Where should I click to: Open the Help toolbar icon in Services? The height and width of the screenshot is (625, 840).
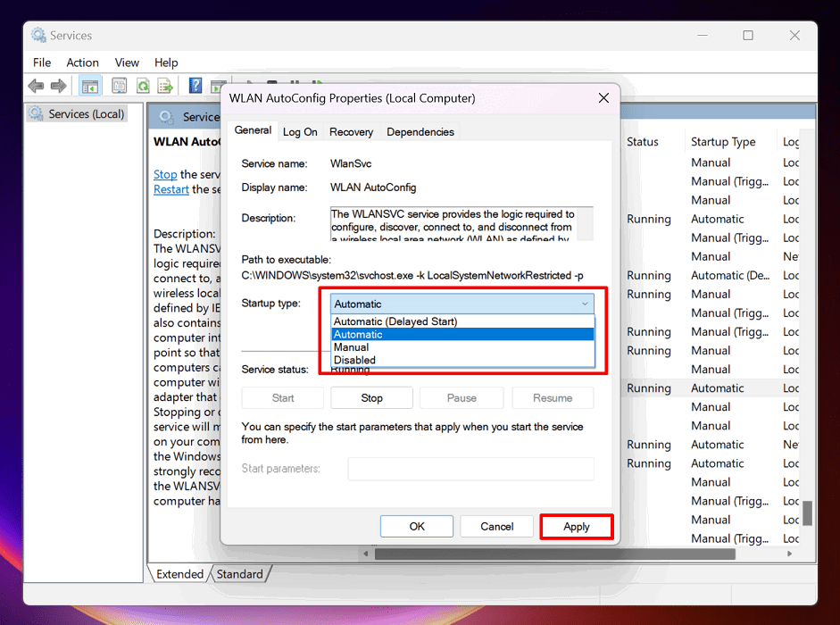195,86
